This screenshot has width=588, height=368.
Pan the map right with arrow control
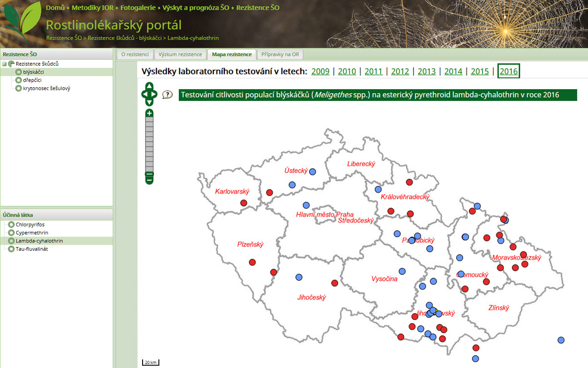click(x=156, y=94)
